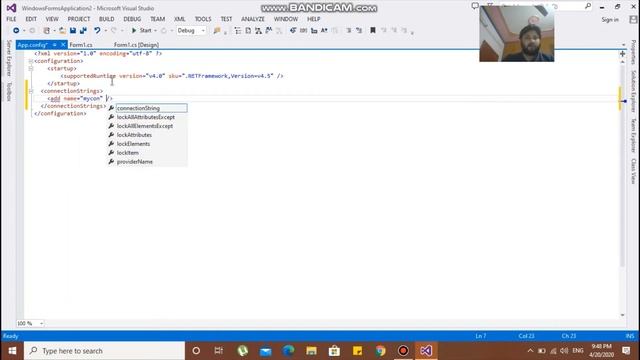The height and width of the screenshot is (360, 640).
Task: Open the VIEW menu
Action: coord(52,19)
